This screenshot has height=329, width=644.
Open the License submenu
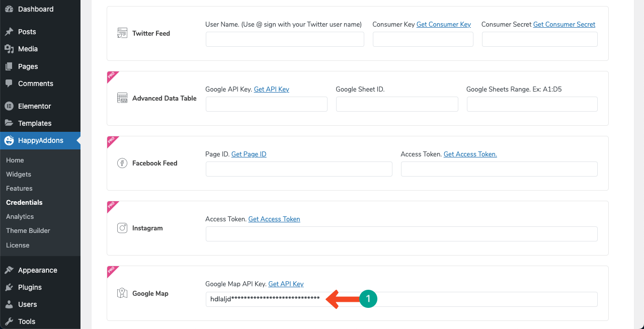(x=18, y=245)
